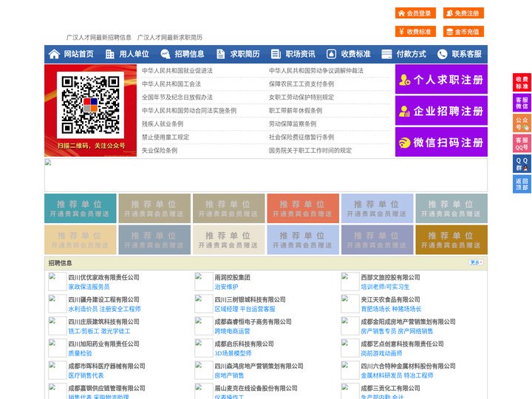Image resolution: width=532 pixels, height=399 pixels.
Task: Open job 3D场景模型师
Action: (x=233, y=353)
